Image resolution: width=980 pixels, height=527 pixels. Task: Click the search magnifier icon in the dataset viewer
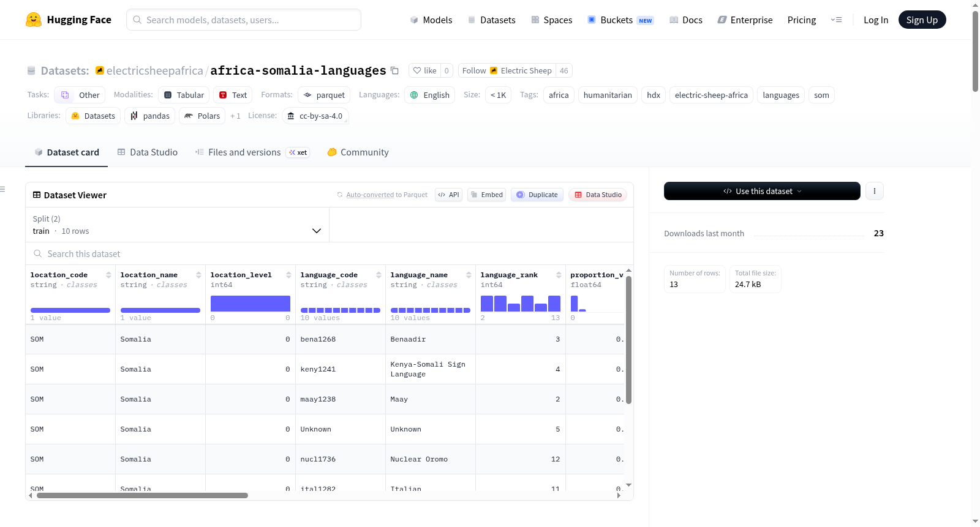[38, 253]
